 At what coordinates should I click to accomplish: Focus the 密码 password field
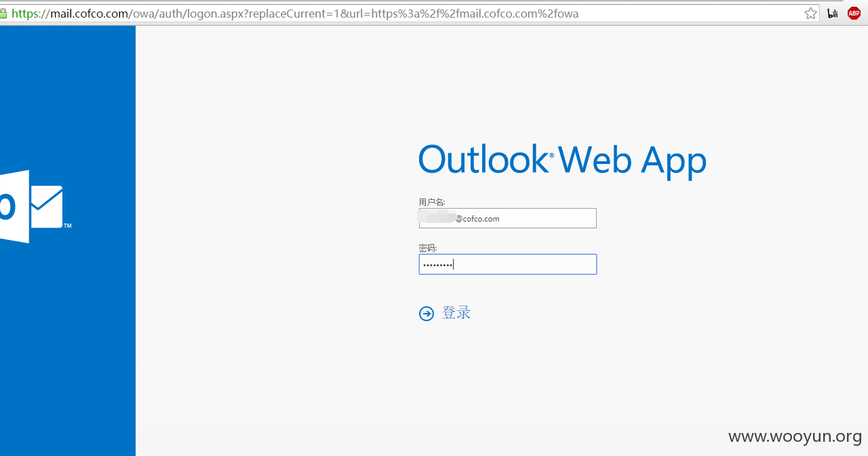pos(508,264)
